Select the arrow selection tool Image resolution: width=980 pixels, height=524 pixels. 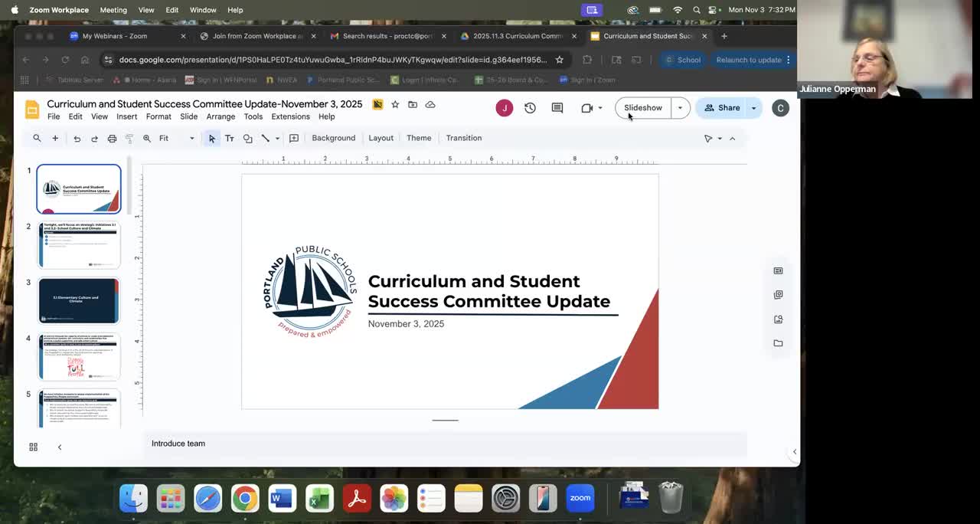[212, 138]
